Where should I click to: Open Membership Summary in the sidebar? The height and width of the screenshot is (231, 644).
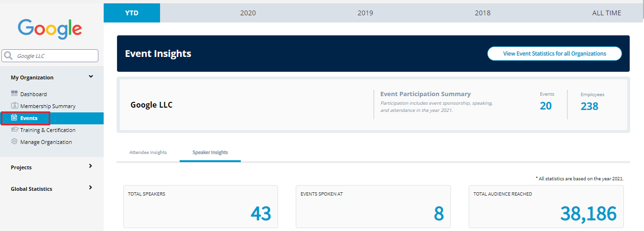48,106
